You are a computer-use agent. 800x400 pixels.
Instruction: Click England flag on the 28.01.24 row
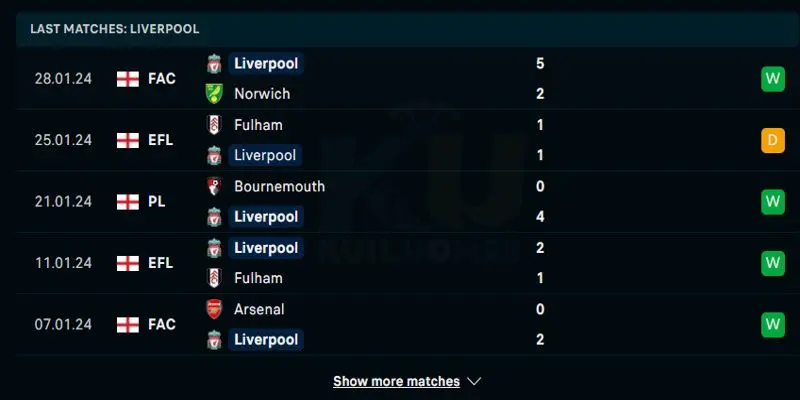pyautogui.click(x=127, y=79)
